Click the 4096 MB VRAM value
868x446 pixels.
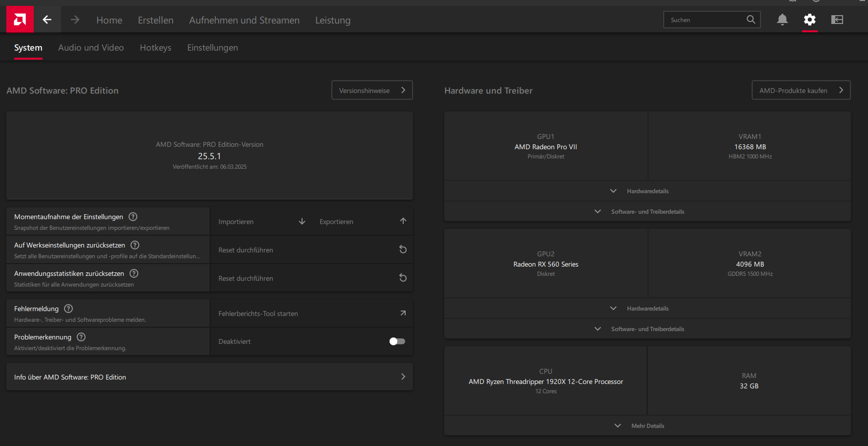(x=750, y=264)
